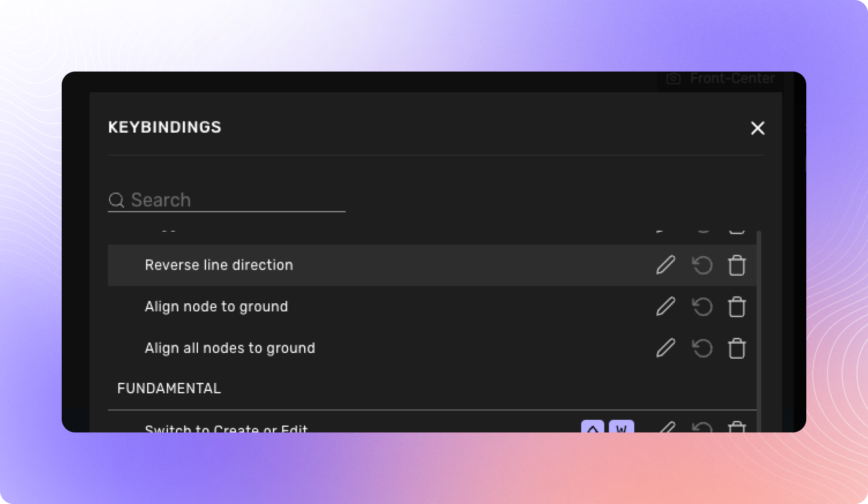Click the FUNDAMENTAL section header
868x504 pixels.
[x=169, y=388]
